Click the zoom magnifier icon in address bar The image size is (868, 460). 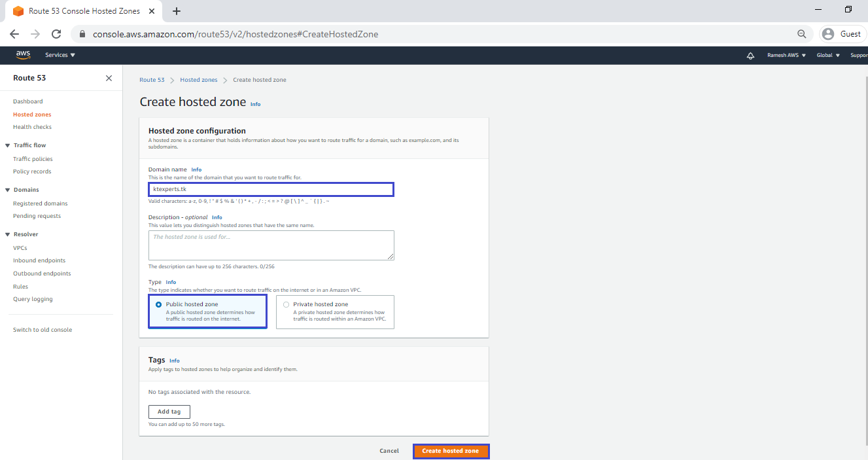[x=801, y=34]
